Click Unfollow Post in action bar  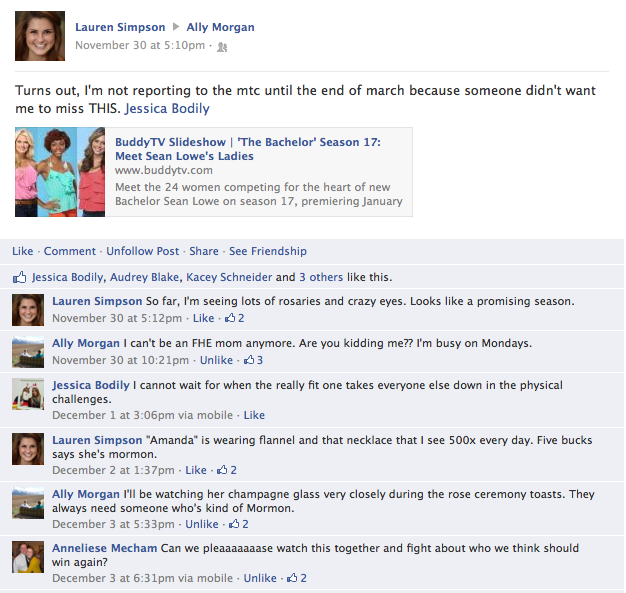[143, 251]
